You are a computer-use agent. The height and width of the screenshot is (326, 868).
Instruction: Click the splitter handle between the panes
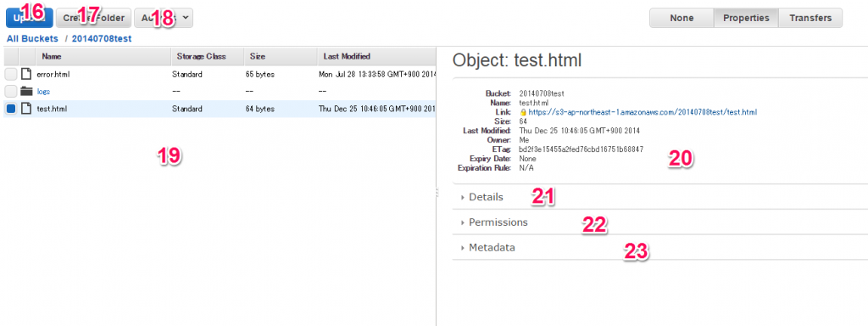(x=437, y=193)
